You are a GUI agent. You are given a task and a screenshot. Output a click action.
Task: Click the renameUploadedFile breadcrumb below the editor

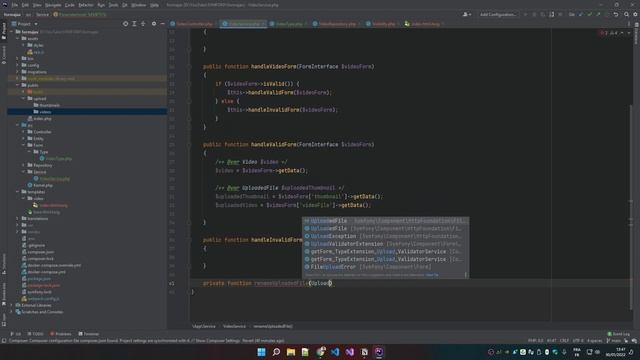click(x=273, y=326)
